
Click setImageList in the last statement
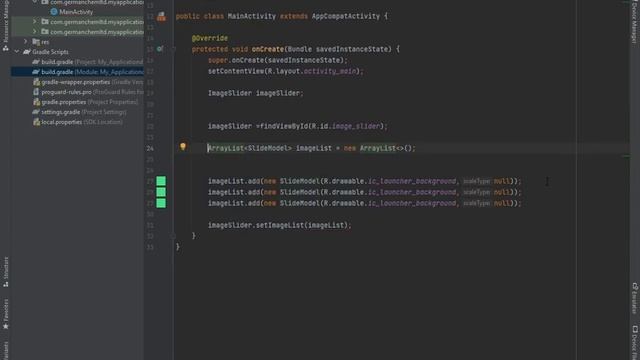(x=280, y=225)
